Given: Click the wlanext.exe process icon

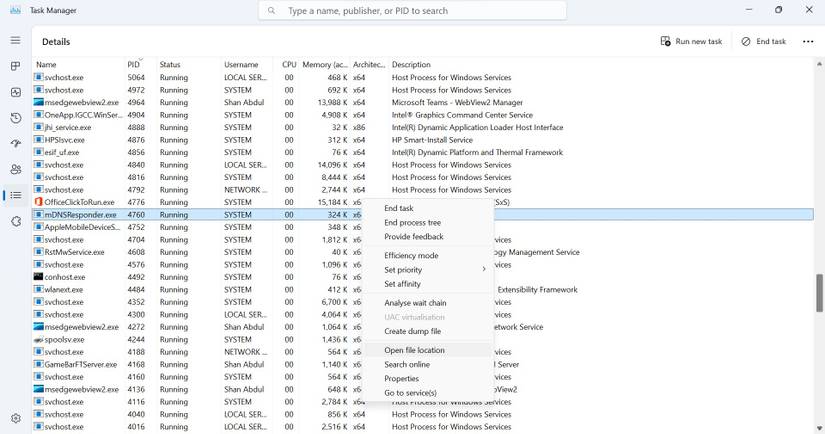Looking at the screenshot, I should coord(38,289).
